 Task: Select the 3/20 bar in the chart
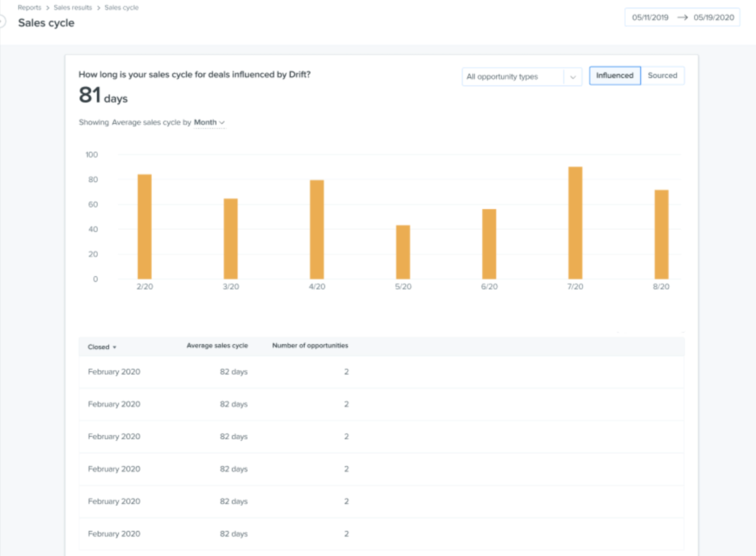pos(230,239)
